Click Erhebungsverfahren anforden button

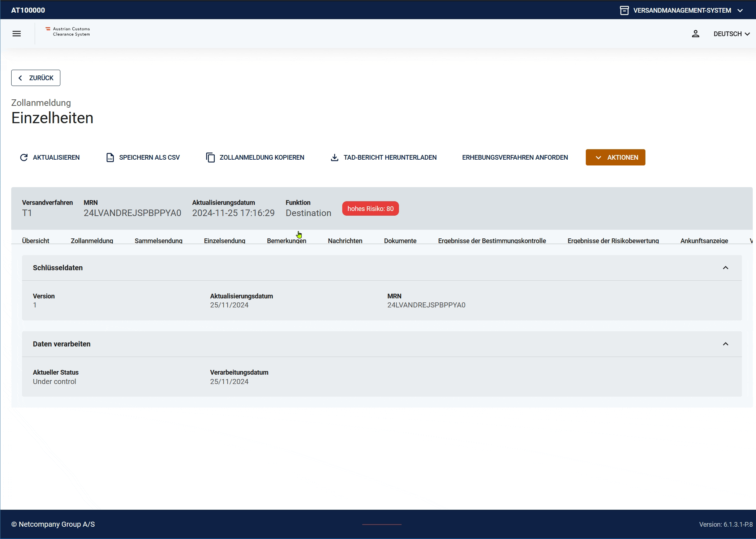point(515,158)
